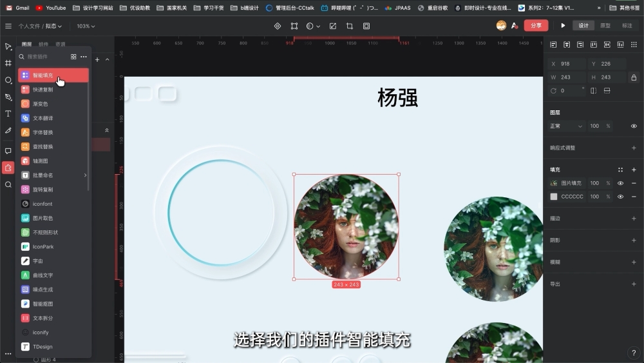Align left icon in design panel
Screen dimensions: 644x363
(x=554, y=44)
